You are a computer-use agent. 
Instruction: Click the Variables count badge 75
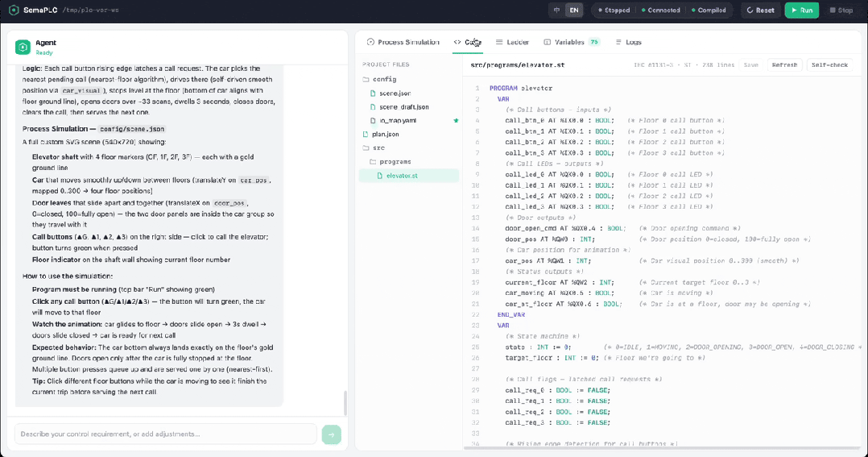594,42
